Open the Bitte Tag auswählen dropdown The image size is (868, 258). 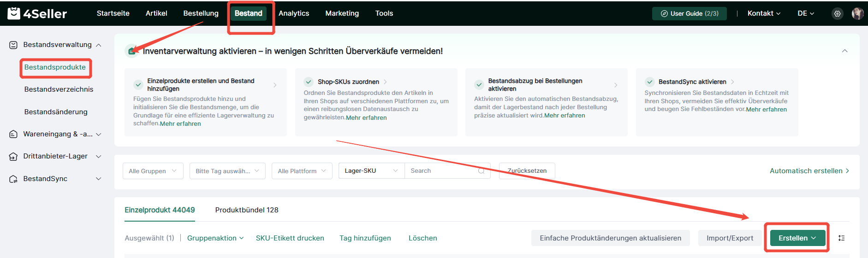click(227, 171)
